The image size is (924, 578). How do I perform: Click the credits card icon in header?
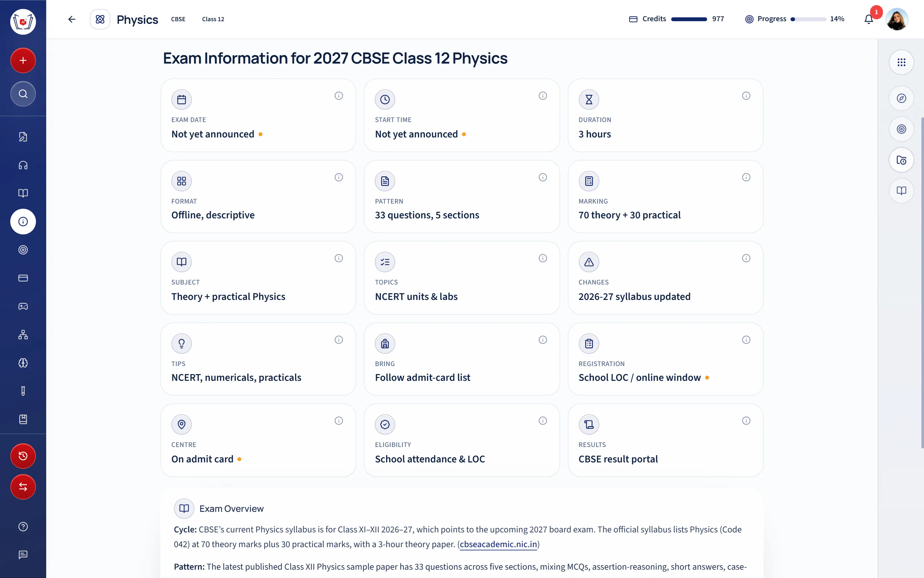[633, 19]
